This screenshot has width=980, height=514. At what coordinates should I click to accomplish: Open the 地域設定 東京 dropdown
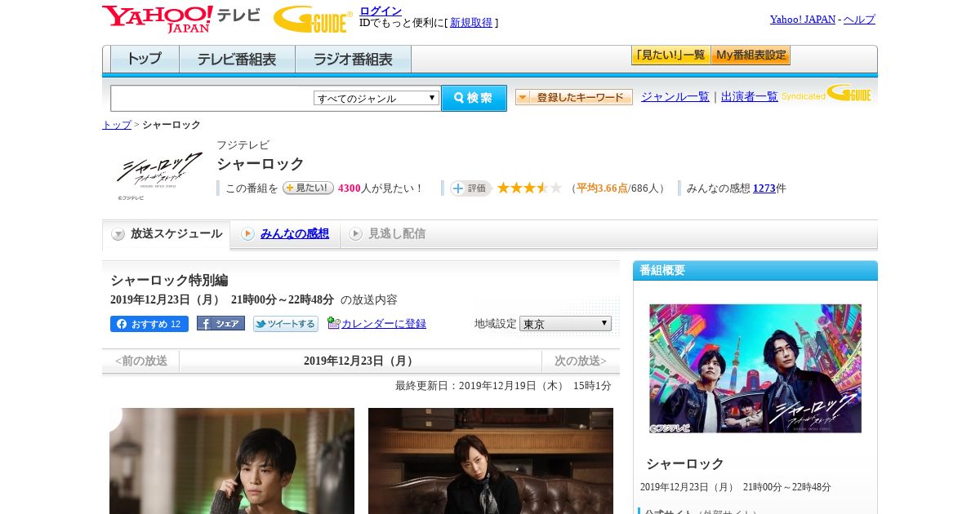(565, 324)
